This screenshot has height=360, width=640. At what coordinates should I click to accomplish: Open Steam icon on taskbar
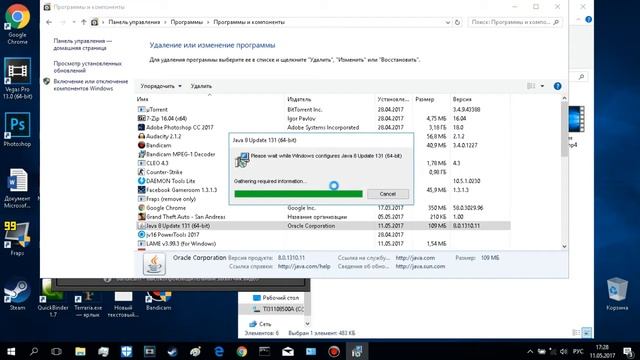coord(173,351)
